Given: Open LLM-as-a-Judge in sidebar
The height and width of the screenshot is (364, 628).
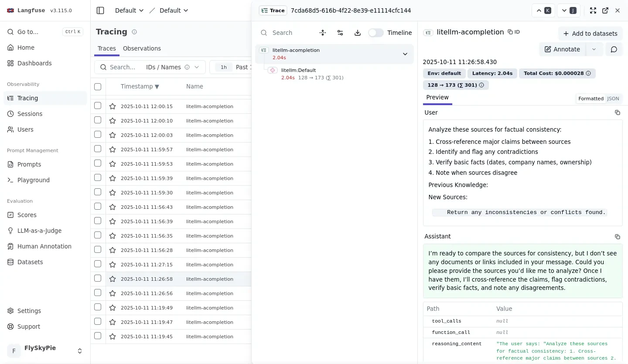Looking at the screenshot, I should point(39,231).
